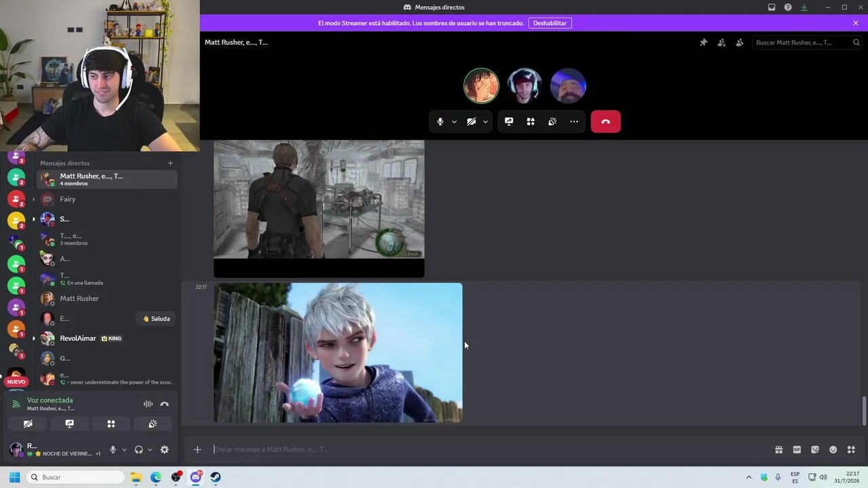The image size is (868, 488).
Task: Start an activity from call controls
Action: click(x=531, y=122)
